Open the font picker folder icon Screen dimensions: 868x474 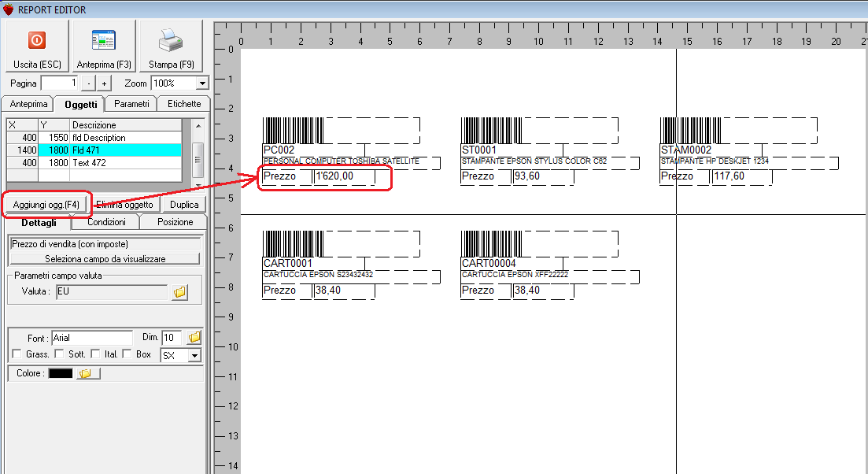click(194, 337)
